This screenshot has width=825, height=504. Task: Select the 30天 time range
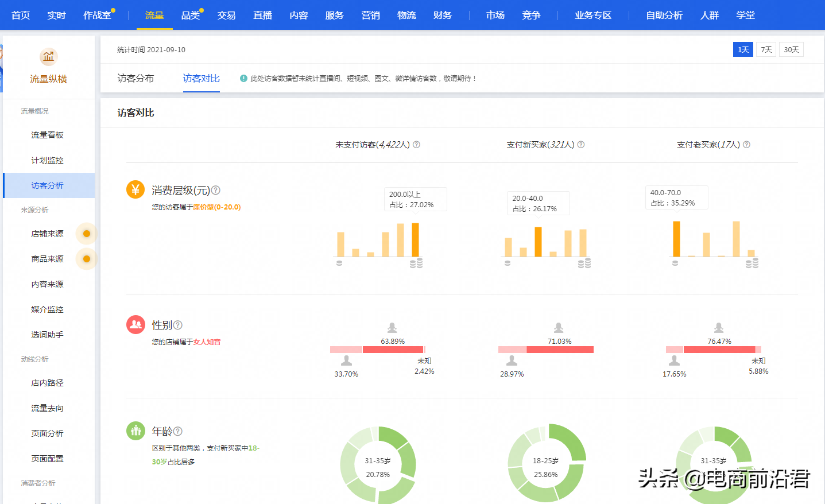[x=791, y=49]
